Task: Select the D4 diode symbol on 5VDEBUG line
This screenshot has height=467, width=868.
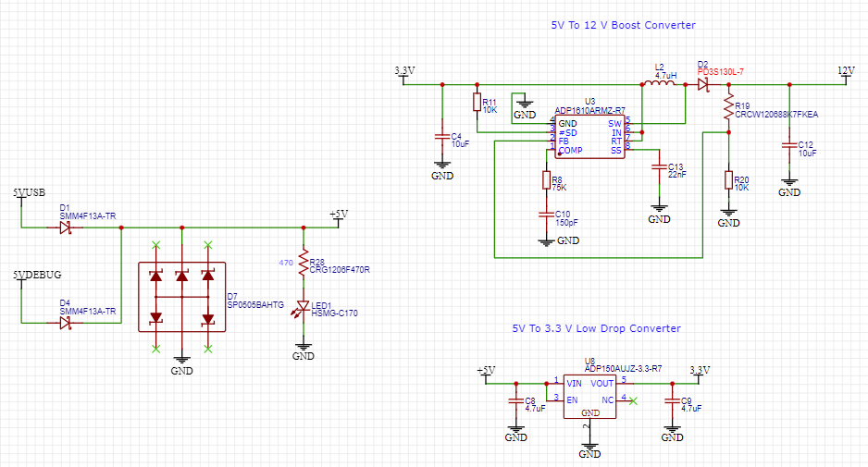Action: click(x=66, y=323)
